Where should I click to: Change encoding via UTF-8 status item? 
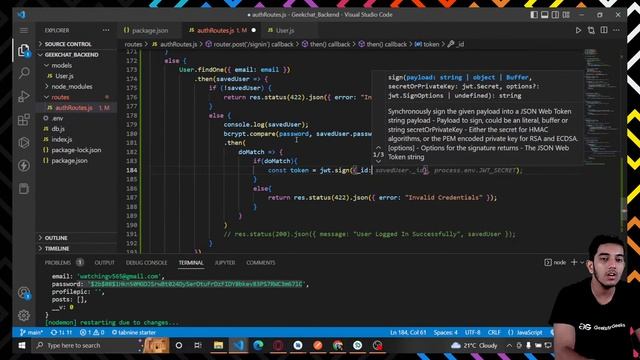[x=472, y=332]
